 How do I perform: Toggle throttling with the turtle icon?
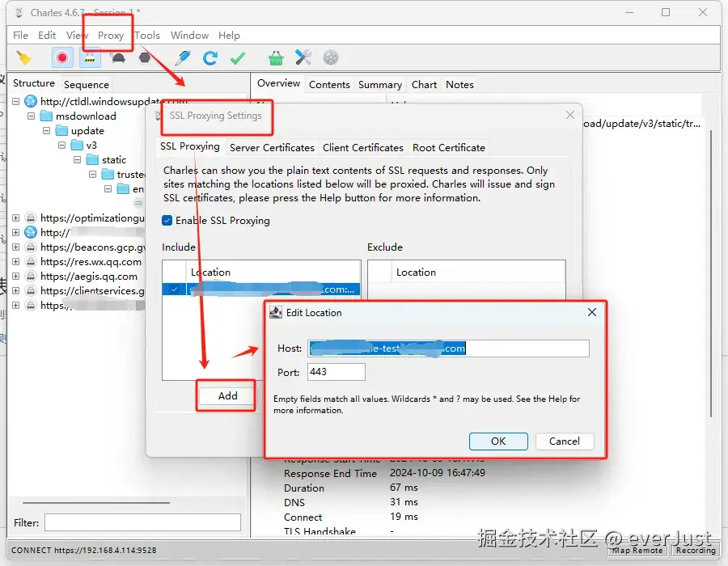[x=118, y=58]
